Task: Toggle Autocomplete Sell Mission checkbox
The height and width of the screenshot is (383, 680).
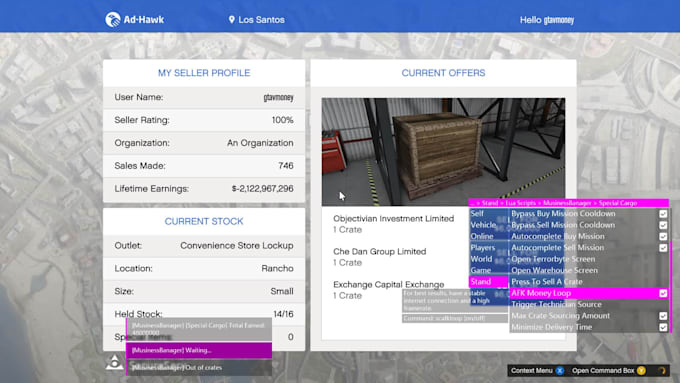Action: (663, 248)
